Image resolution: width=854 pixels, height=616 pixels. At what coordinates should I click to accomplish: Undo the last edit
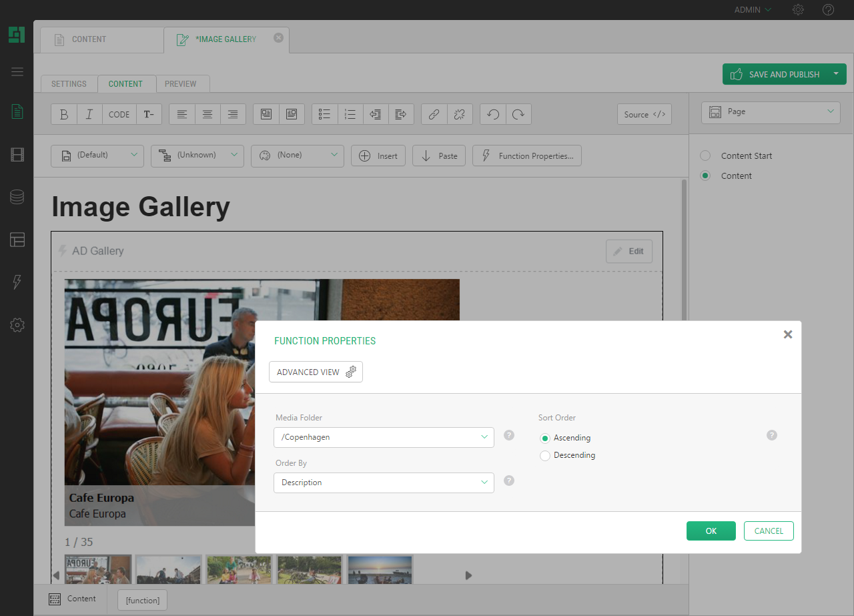(493, 114)
